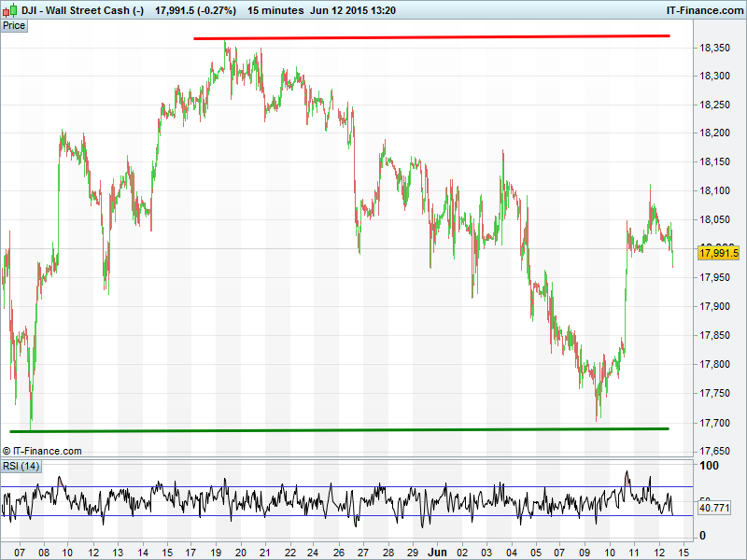
Task: Click the yellow 17,991.5 current price tag
Action: point(718,253)
